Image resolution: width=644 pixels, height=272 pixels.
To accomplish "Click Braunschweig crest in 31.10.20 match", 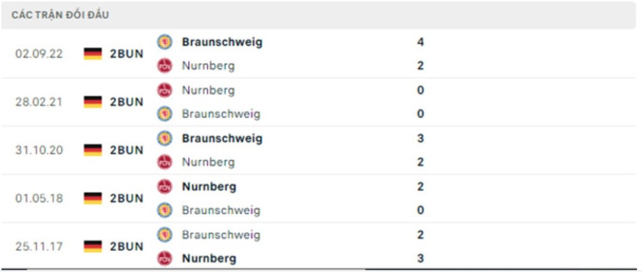I will (165, 139).
